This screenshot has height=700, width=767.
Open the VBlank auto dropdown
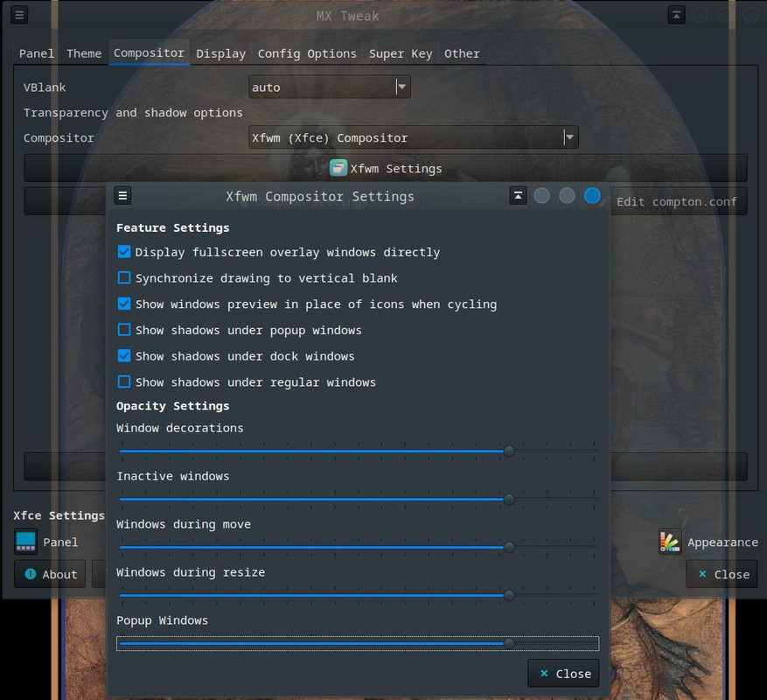pyautogui.click(x=330, y=87)
